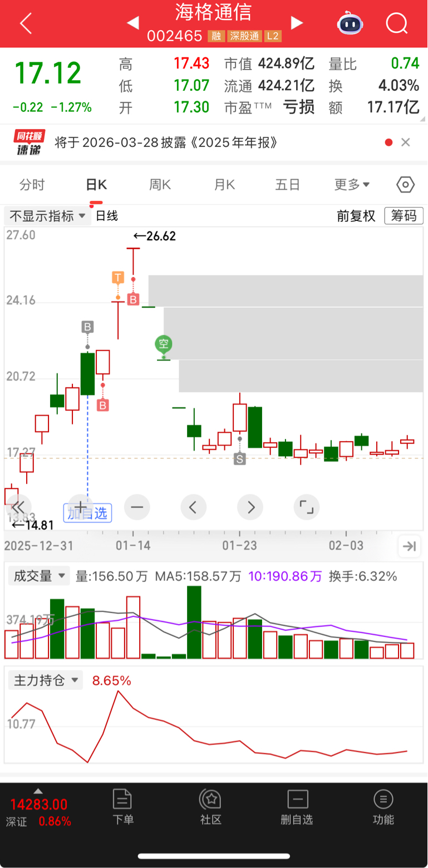Tap the red dot on news banner

click(x=388, y=142)
